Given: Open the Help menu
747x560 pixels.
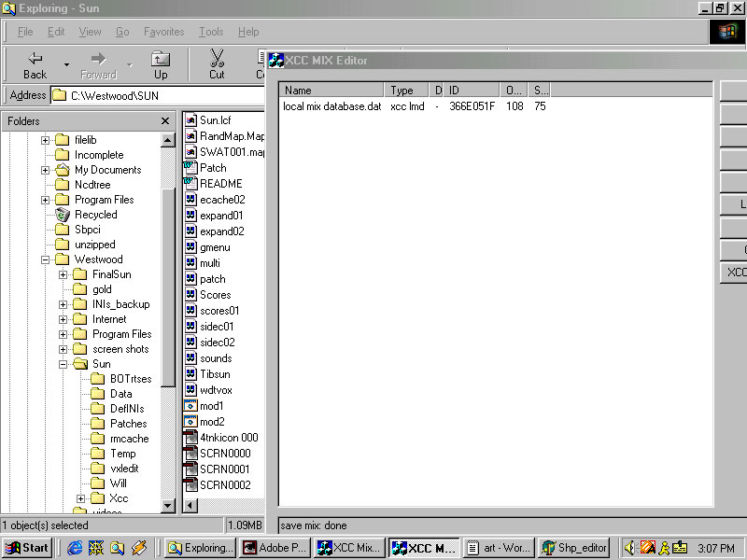Looking at the screenshot, I should click(x=248, y=32).
